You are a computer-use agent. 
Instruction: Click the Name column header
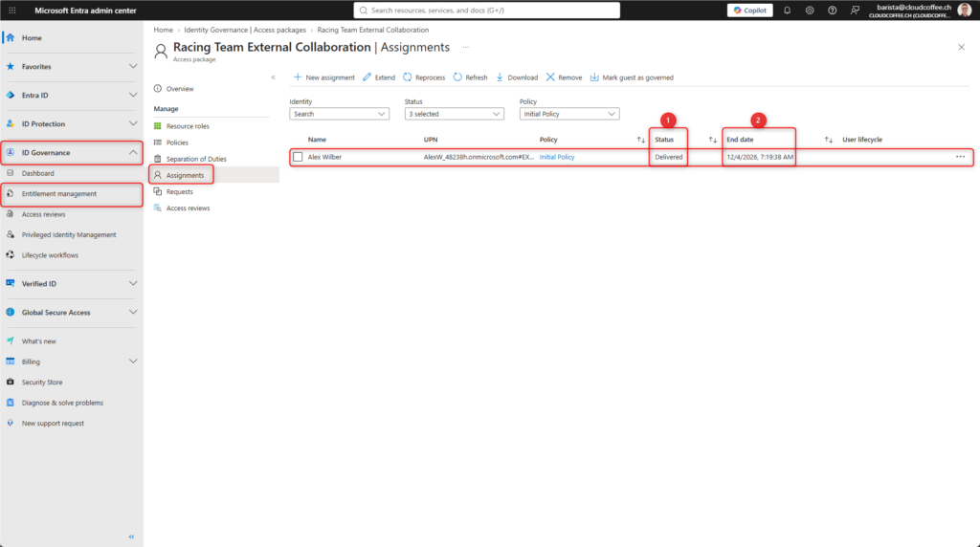[317, 140]
